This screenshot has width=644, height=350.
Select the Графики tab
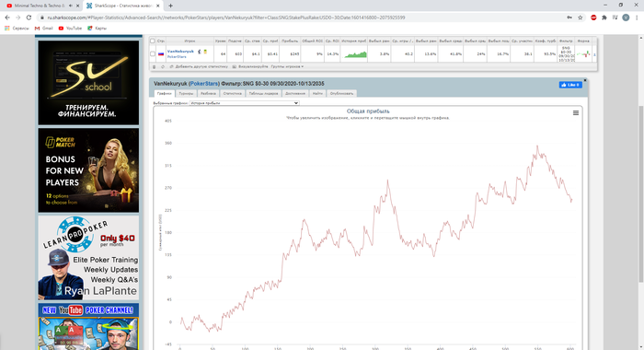click(x=165, y=93)
